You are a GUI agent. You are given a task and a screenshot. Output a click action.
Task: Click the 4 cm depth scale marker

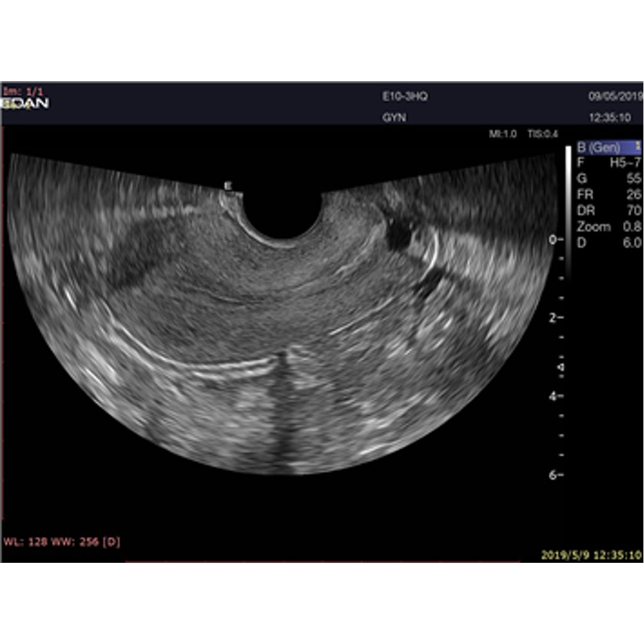point(556,396)
